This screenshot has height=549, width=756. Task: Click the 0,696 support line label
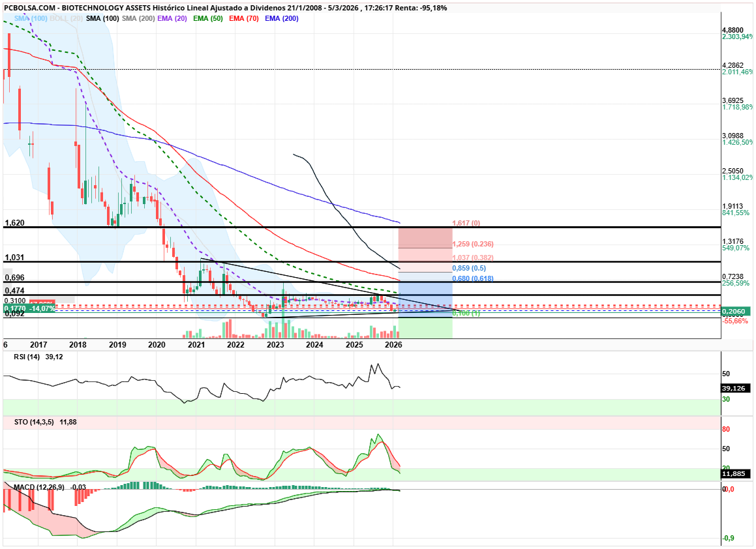14,278
